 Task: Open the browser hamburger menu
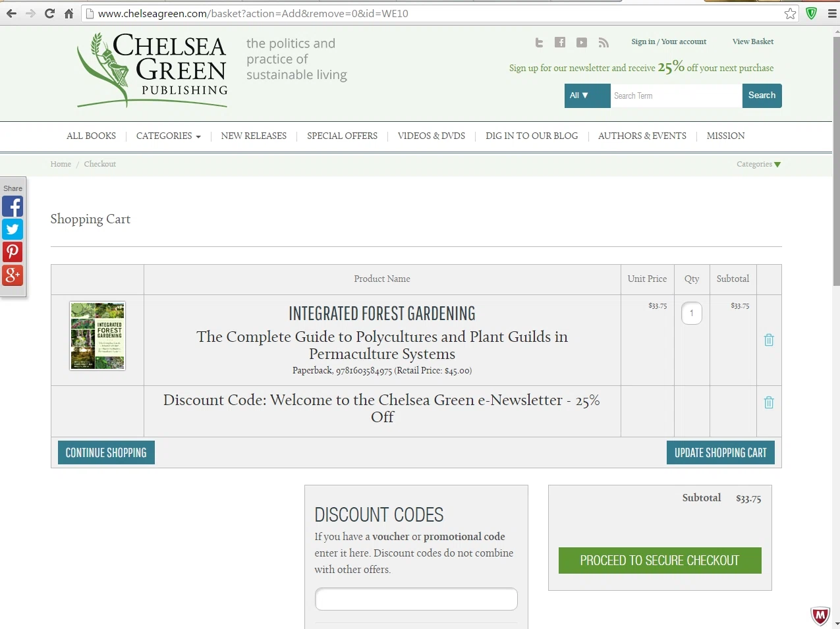[832, 13]
